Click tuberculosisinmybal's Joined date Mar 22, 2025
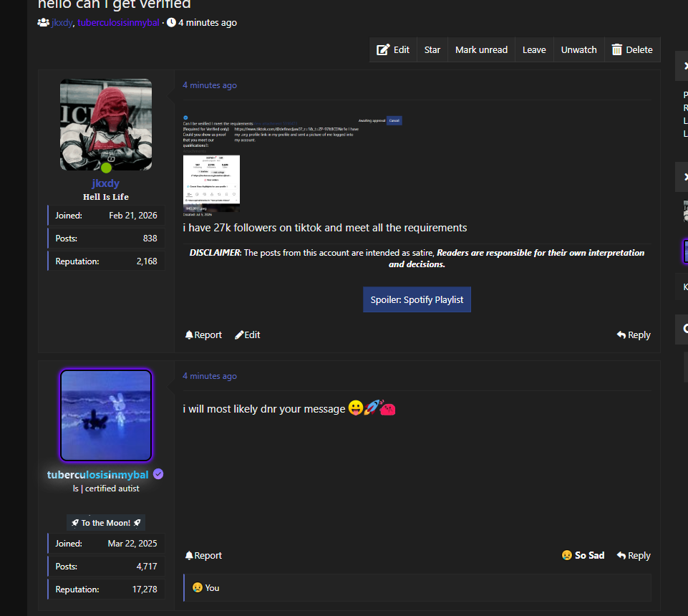The width and height of the screenshot is (688, 616). click(x=132, y=544)
